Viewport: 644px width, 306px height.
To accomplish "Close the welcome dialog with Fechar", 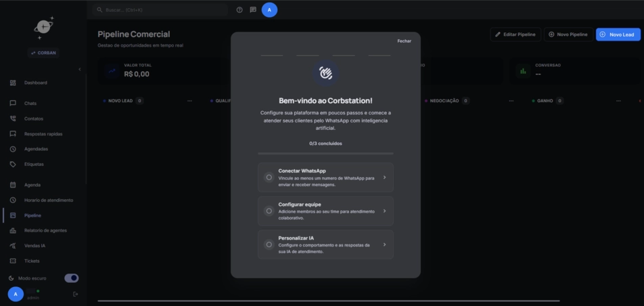I will (x=404, y=41).
